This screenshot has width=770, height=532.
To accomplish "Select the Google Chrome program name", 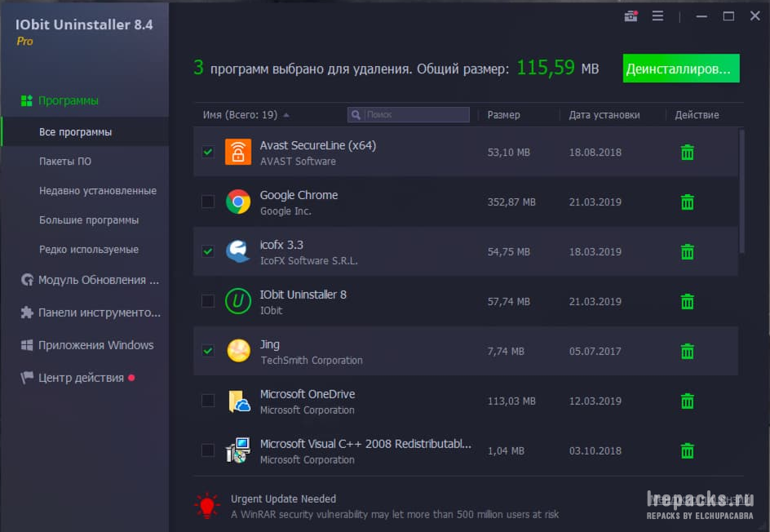I will 299,195.
